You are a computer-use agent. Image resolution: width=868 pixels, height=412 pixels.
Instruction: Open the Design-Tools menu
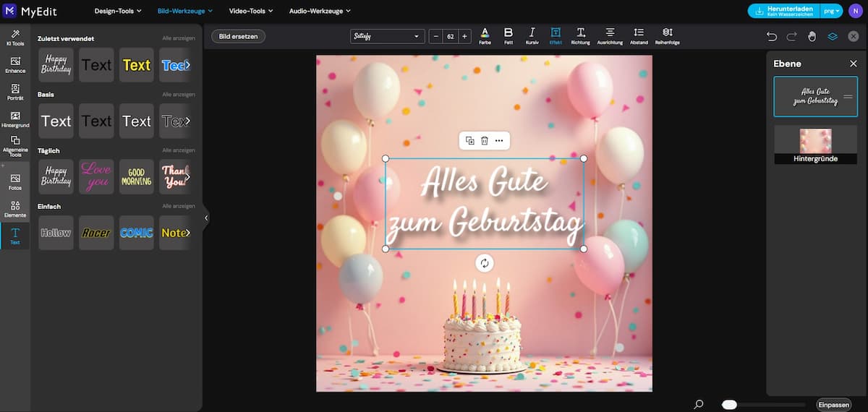click(118, 11)
